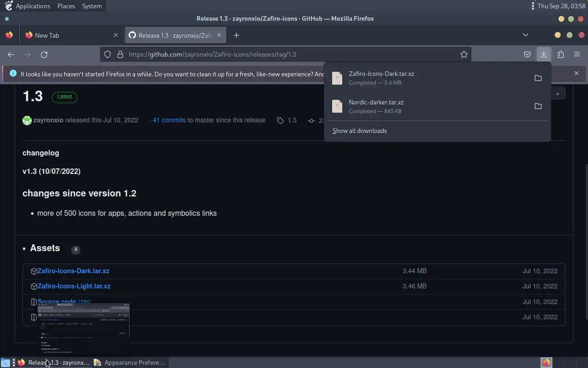Image resolution: width=588 pixels, height=368 pixels.
Task: Click the Nordic-darker.tar.xz file icon in downloads
Action: pos(337,106)
